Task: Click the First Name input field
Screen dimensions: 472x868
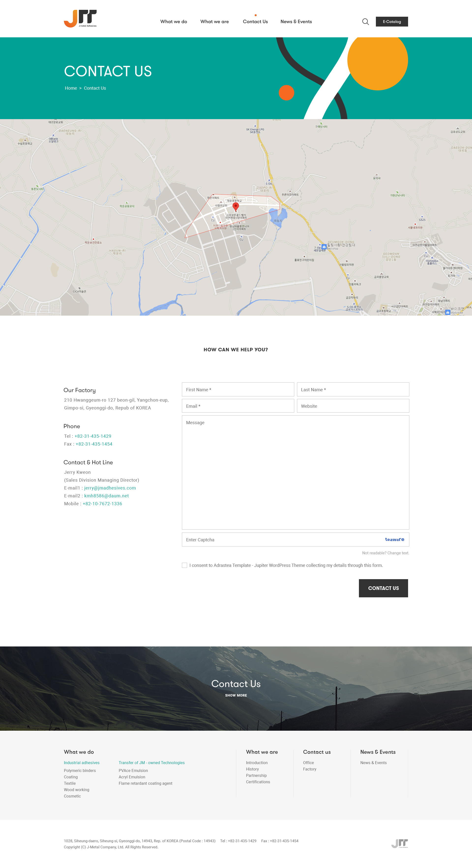Action: 237,388
